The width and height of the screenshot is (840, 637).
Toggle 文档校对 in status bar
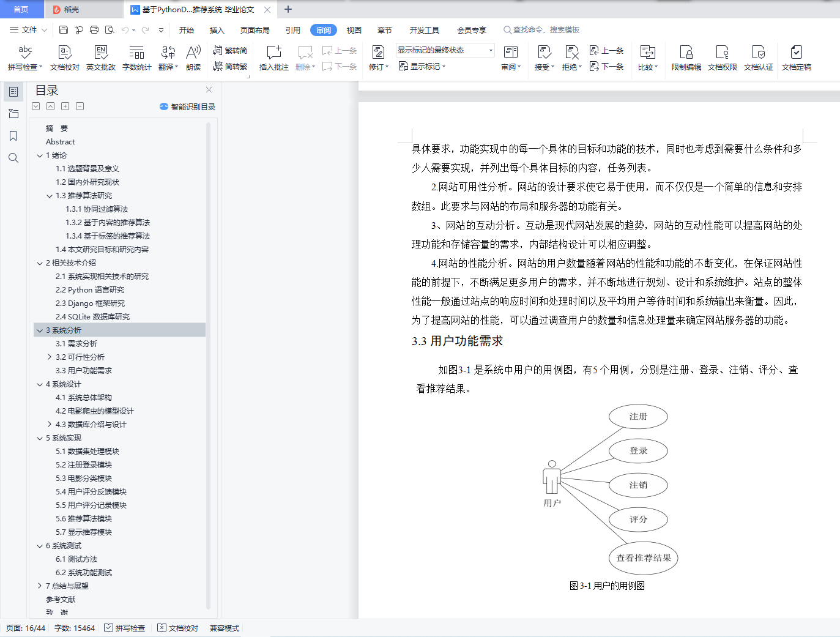coord(178,628)
